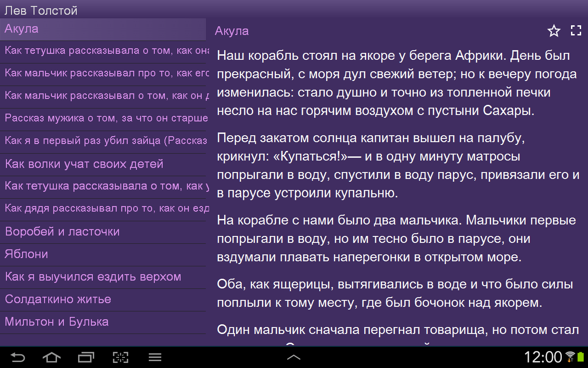Open Wi-Fi status in the system tray

570,356
